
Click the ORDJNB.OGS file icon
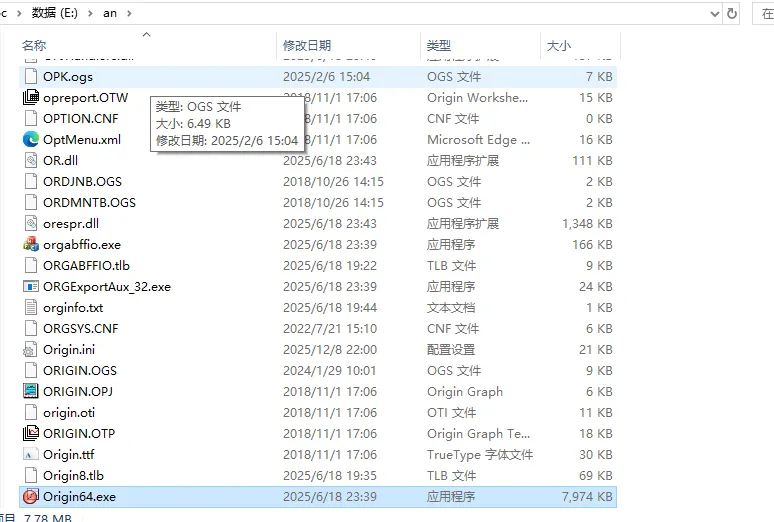[31, 181]
